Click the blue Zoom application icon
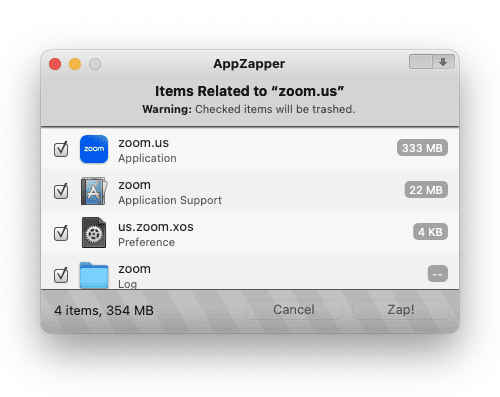The width and height of the screenshot is (500, 397). coord(94,149)
